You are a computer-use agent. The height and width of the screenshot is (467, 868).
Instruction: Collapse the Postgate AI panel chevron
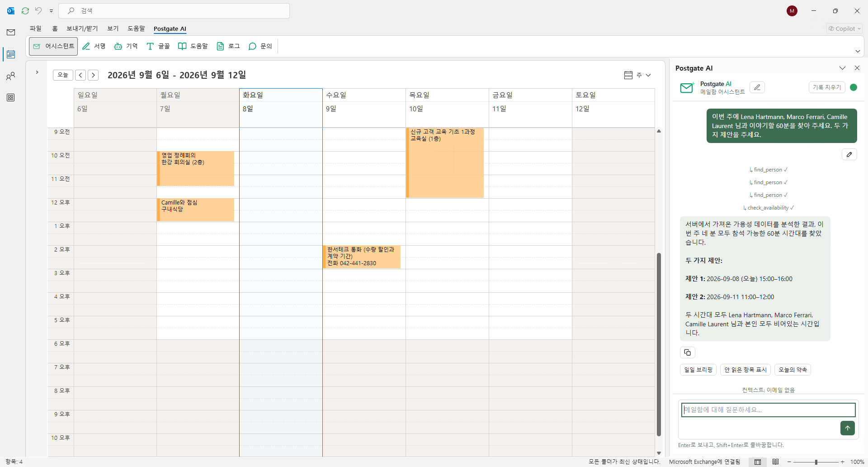(x=843, y=68)
